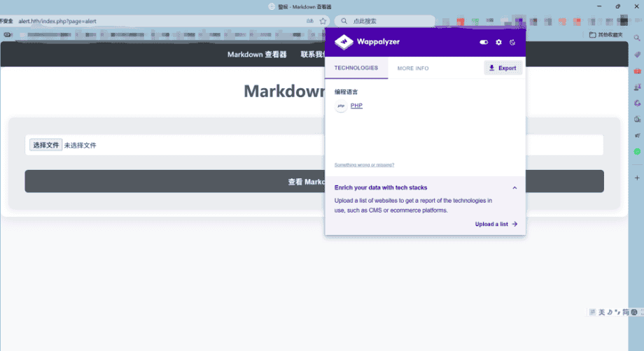Click the translate icon in address bar
The height and width of the screenshot is (351, 644).
point(309,21)
